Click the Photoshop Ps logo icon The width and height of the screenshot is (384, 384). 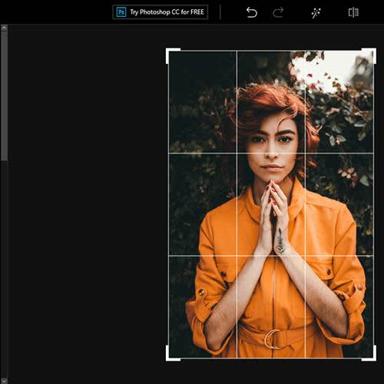(121, 12)
